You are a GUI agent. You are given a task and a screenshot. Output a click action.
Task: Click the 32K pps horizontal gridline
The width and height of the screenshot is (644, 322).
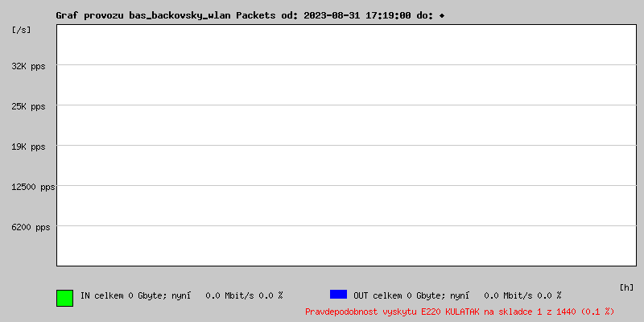346,64
